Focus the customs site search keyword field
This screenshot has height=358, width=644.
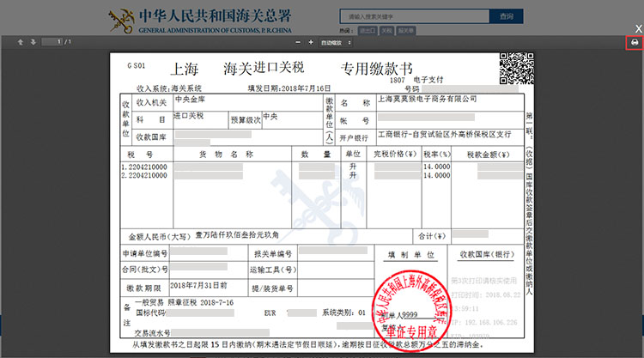(415, 16)
